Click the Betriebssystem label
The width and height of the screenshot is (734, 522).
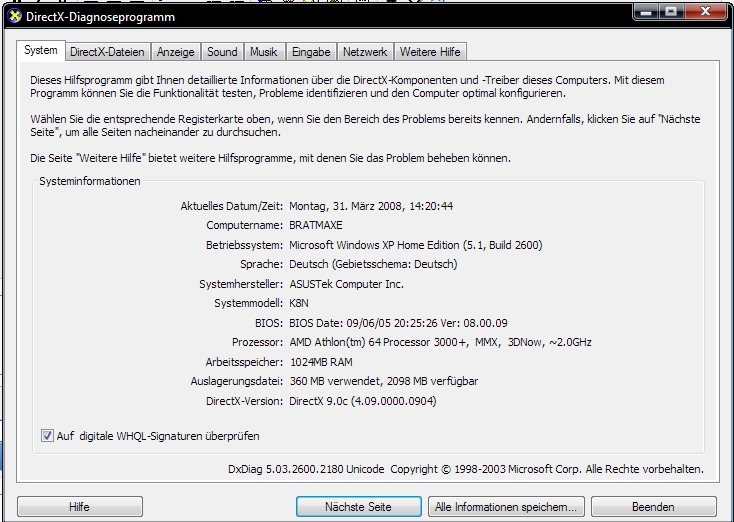244,245
